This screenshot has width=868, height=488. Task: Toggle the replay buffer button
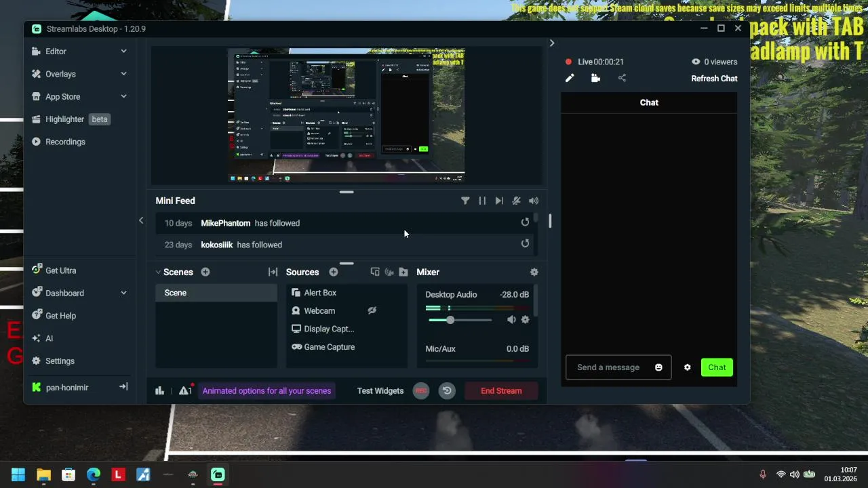tap(447, 391)
